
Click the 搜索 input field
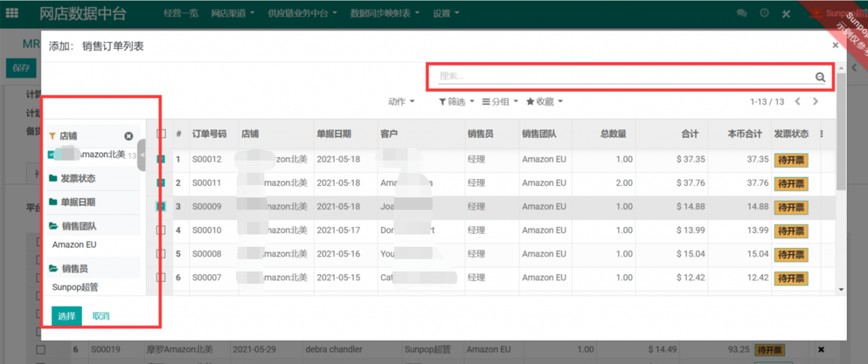(624, 77)
